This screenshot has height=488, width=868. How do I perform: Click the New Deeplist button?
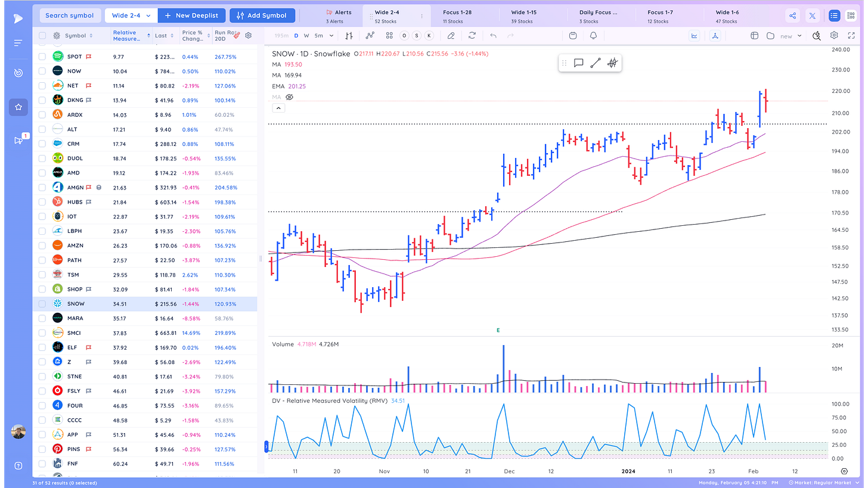tap(191, 15)
